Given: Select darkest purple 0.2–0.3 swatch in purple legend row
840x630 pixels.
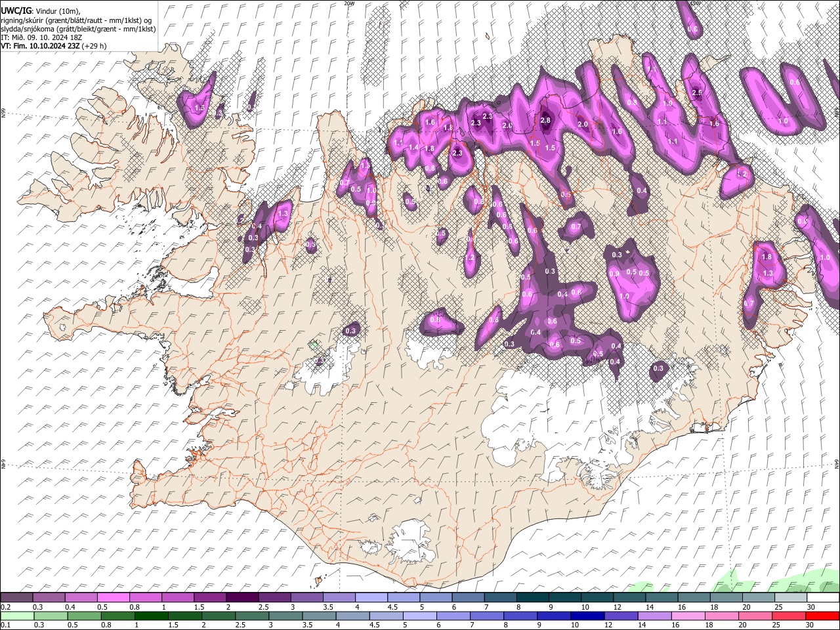Looking at the screenshot, I should 16,597.
